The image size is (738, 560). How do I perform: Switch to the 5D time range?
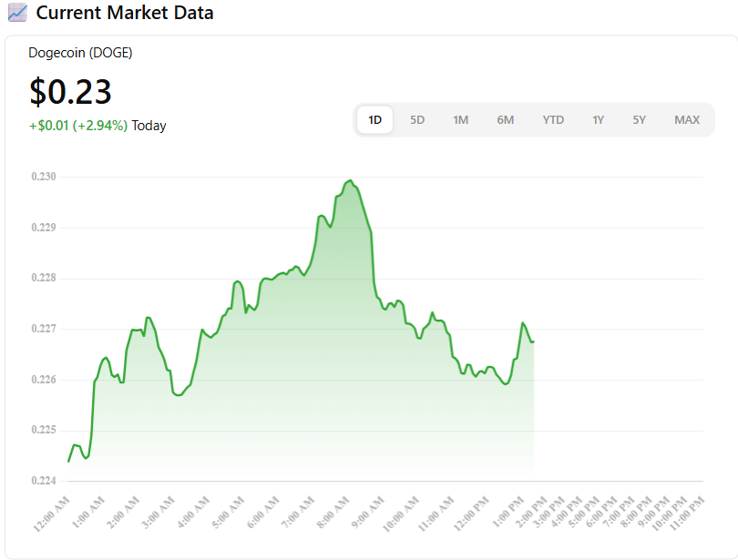[417, 120]
